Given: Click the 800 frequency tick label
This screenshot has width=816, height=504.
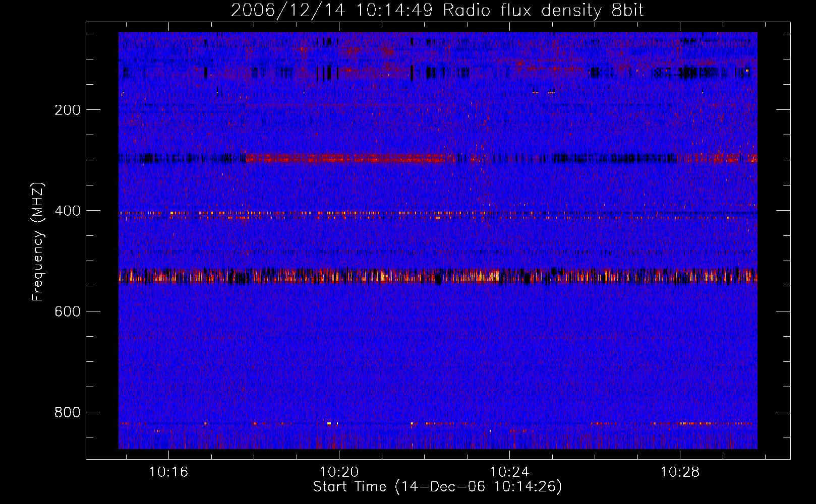Looking at the screenshot, I should (67, 412).
